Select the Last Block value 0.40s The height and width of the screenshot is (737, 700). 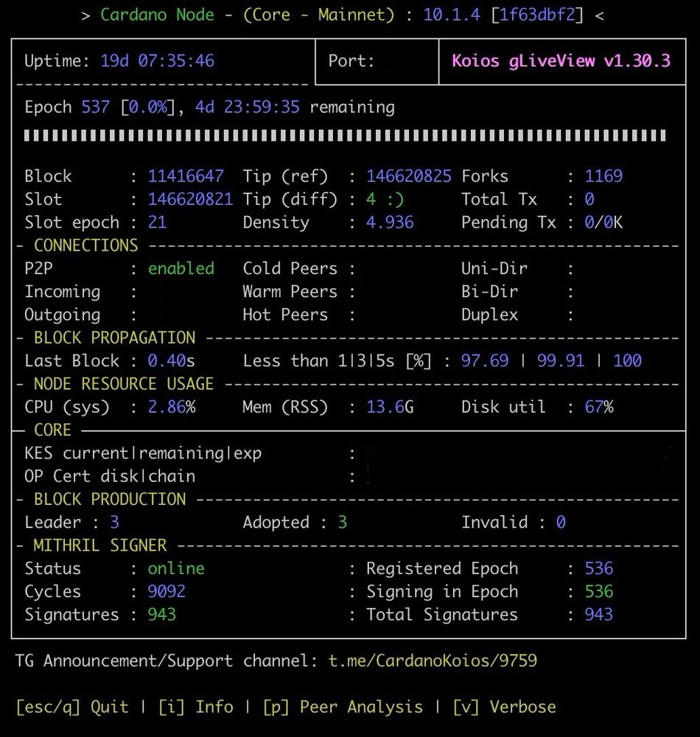point(171,360)
